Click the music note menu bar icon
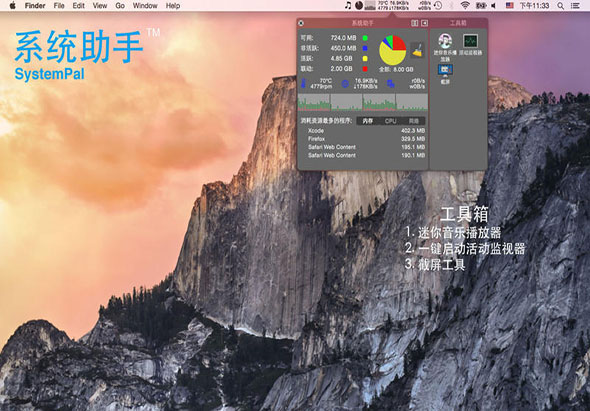590x411 pixels. click(x=348, y=5)
